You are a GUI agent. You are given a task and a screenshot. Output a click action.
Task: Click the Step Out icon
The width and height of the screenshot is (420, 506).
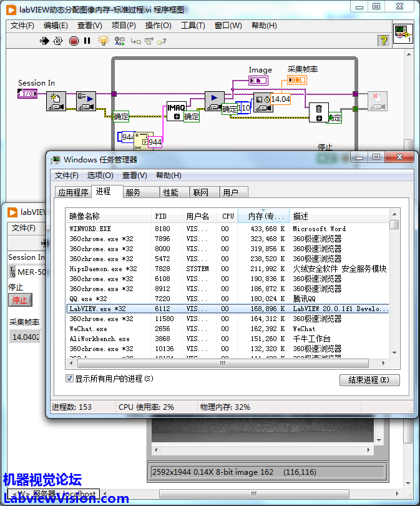162,41
